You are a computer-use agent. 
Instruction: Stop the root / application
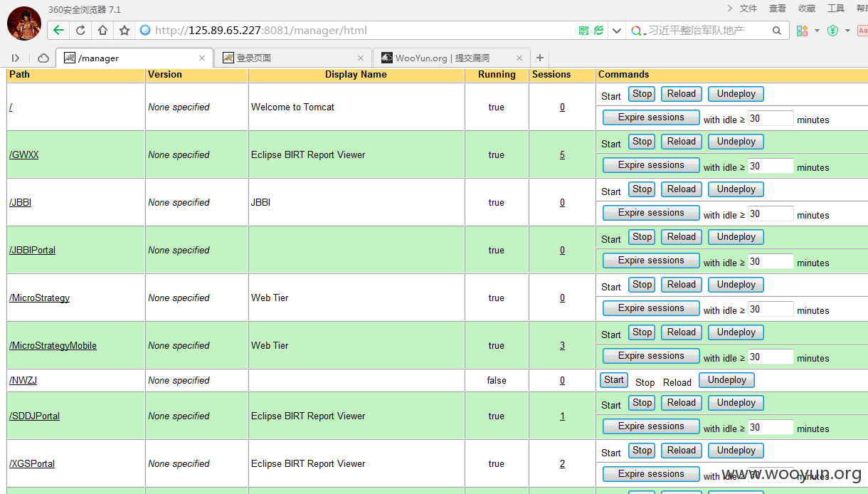coord(642,94)
